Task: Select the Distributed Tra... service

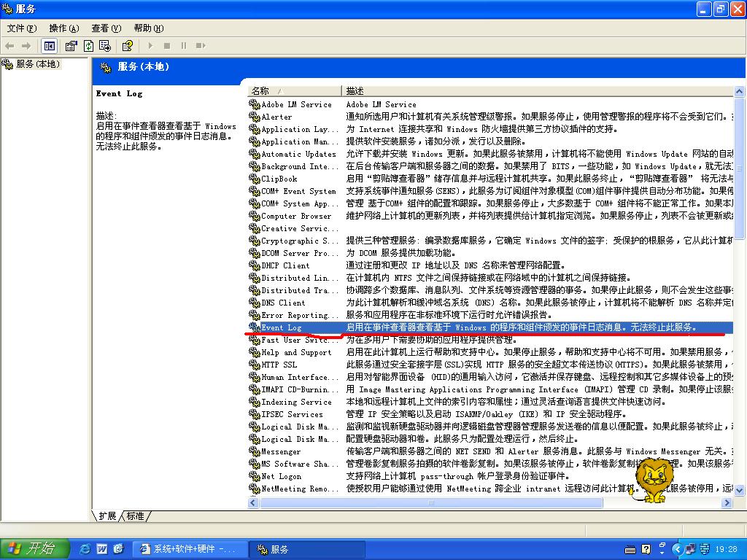Action: [490, 290]
